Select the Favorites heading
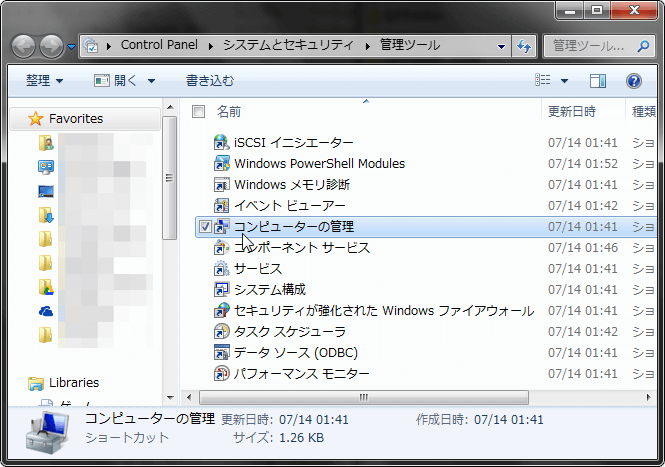Screen dimensions: 665x467 (76, 118)
